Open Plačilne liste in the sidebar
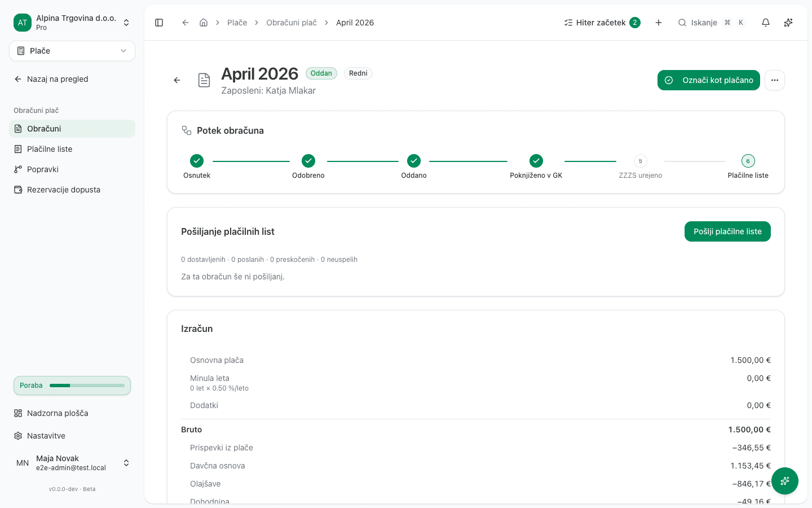 (72, 149)
